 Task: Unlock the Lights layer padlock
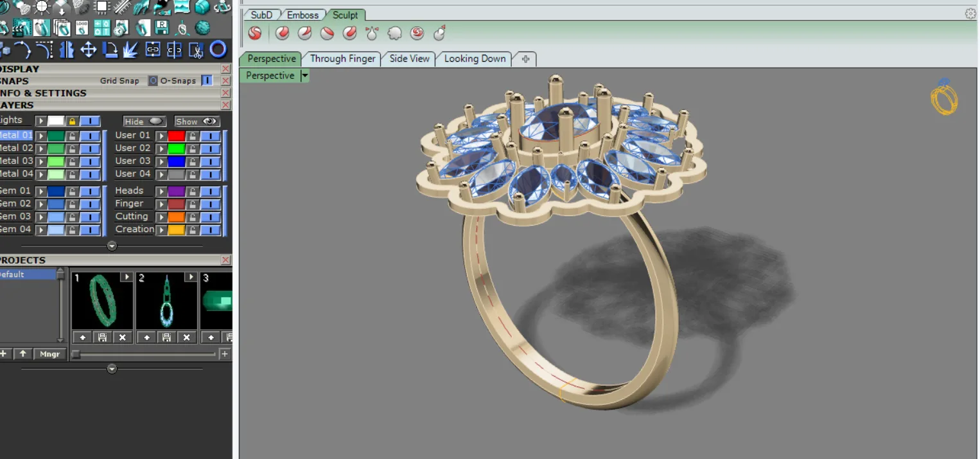pyautogui.click(x=72, y=121)
